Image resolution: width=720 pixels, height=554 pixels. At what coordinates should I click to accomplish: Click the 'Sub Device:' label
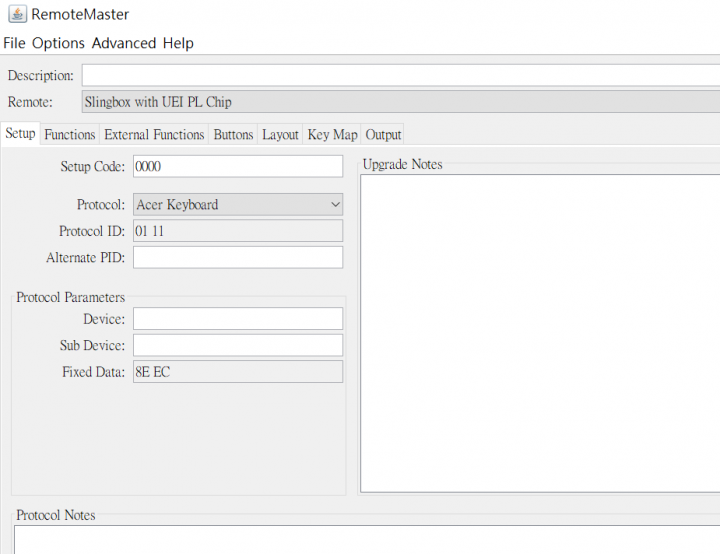pos(92,345)
